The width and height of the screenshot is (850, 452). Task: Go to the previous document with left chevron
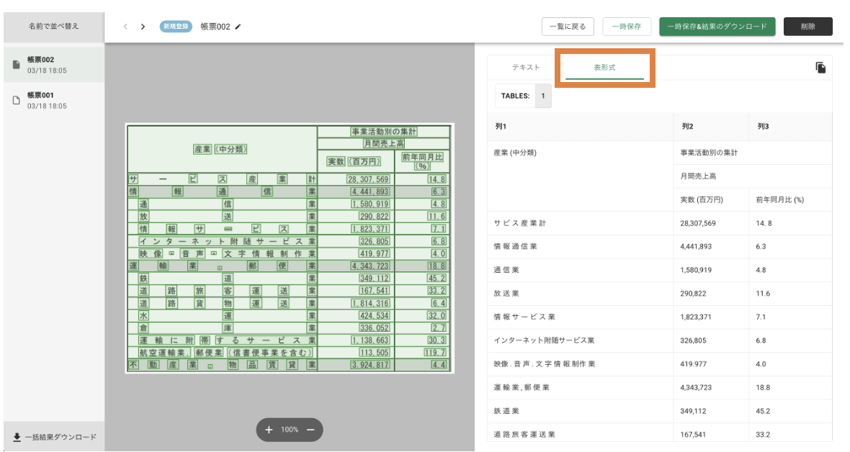125,27
